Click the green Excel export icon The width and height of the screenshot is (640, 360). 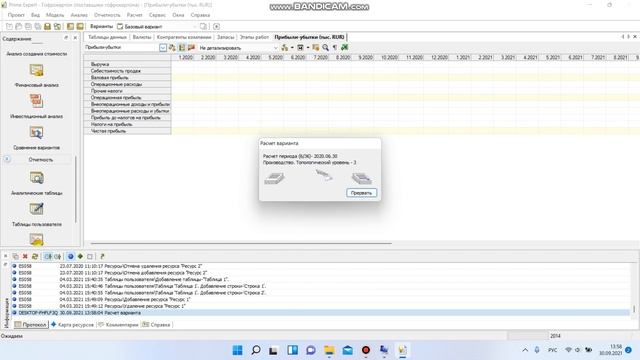[344, 48]
